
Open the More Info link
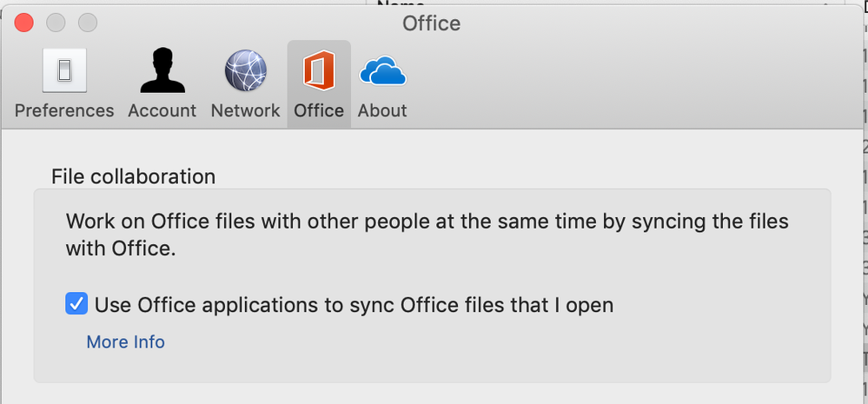(x=125, y=342)
